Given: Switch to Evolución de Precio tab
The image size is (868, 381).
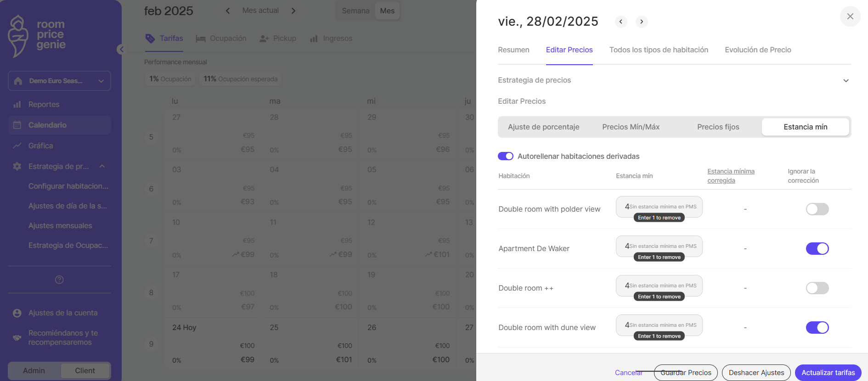Looking at the screenshot, I should point(758,50).
